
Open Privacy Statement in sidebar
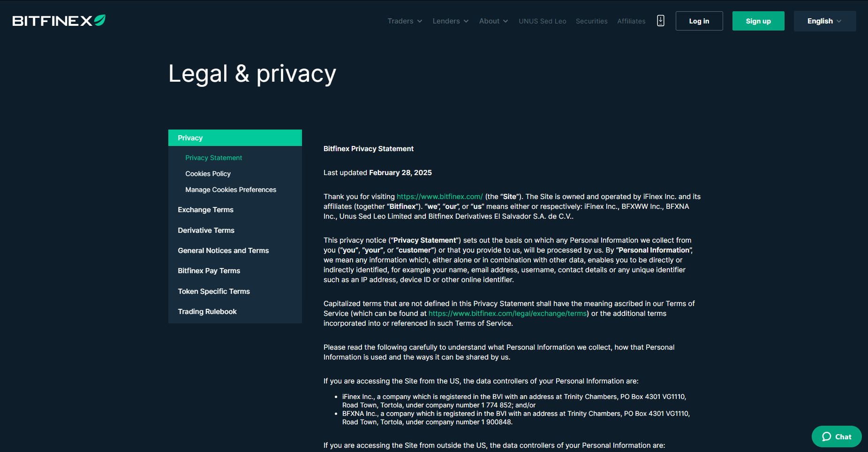214,158
